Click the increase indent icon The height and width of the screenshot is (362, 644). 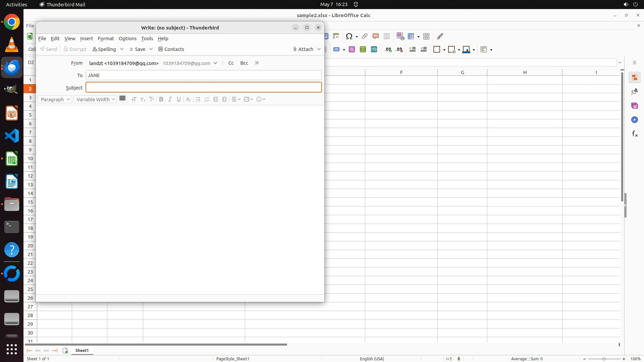point(224,99)
